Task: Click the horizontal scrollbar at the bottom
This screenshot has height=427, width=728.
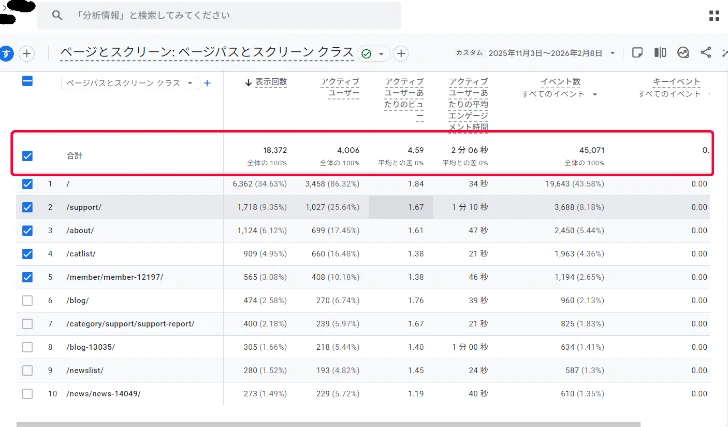Action: click(x=328, y=424)
